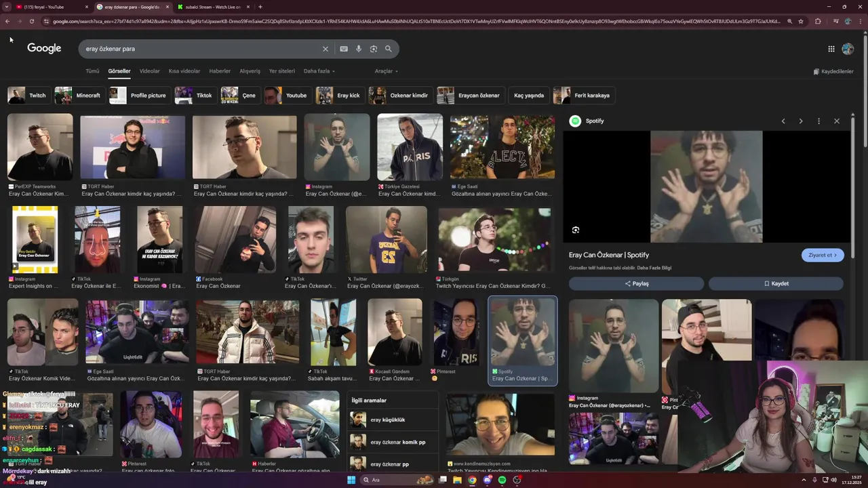Viewport: 868px width, 488px height.
Task: Expand the Daha fazla dropdown
Action: pyautogui.click(x=319, y=71)
